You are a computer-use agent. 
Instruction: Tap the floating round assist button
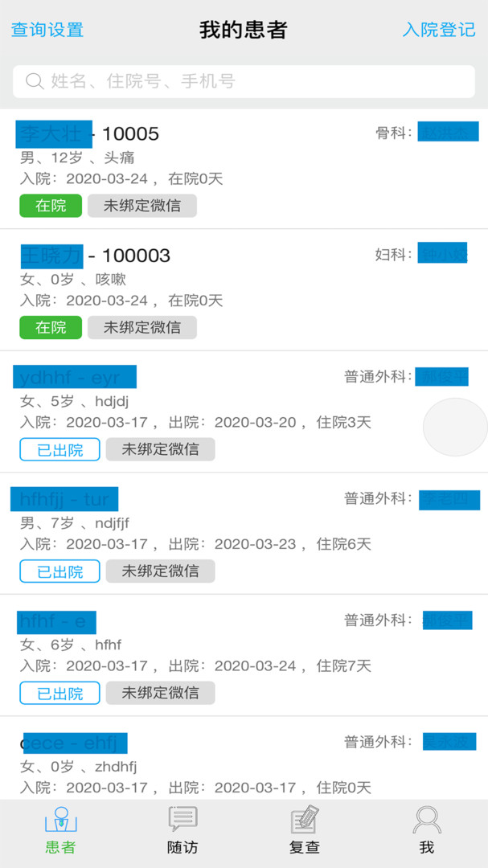tap(455, 427)
